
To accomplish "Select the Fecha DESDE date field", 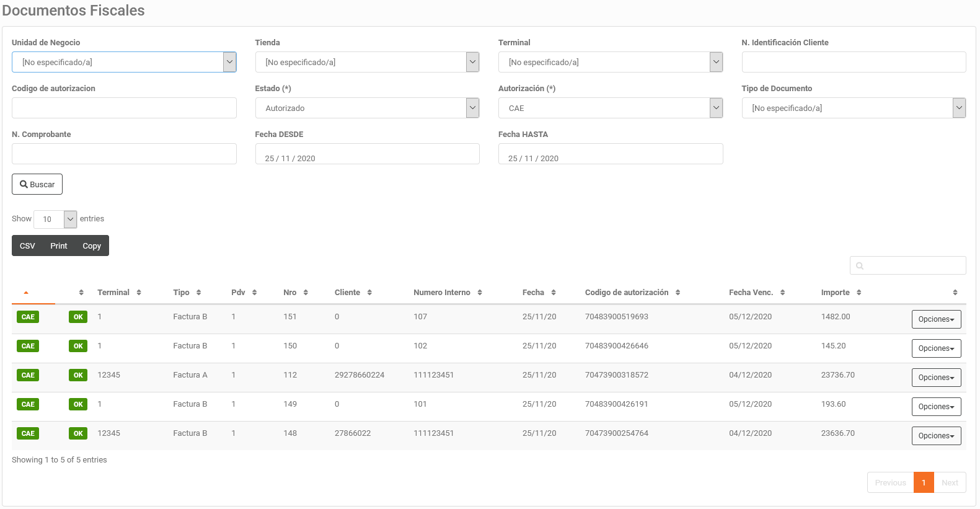I will 367,154.
